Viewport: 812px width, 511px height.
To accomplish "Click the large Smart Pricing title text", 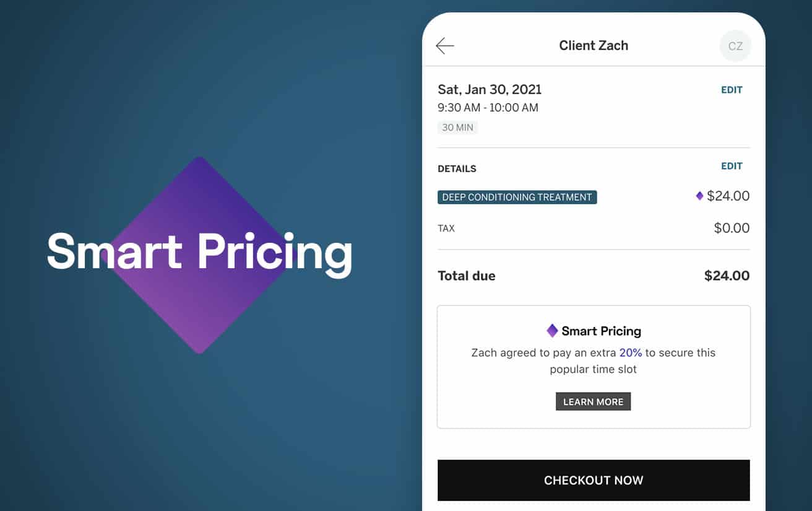I will coord(199,252).
